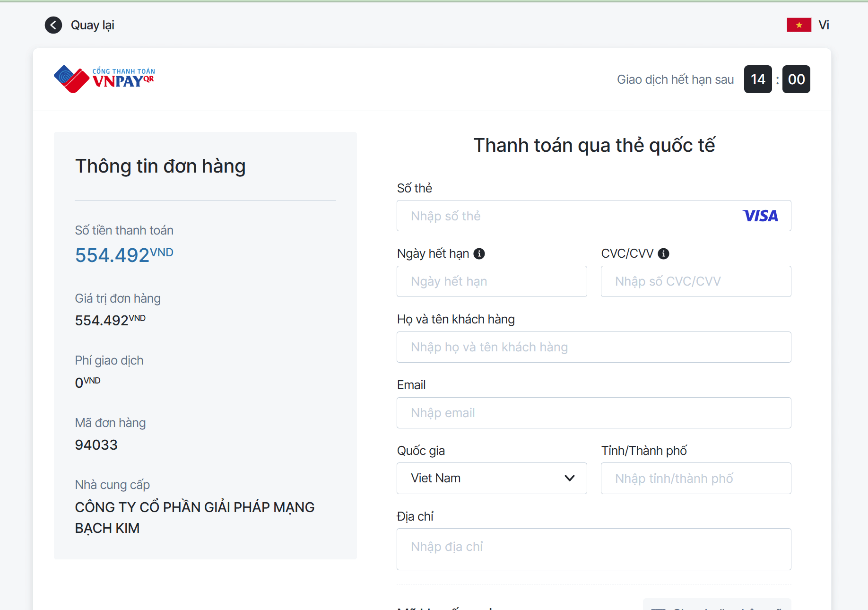Click the Vietnam flag icon
868x610 pixels.
click(799, 25)
